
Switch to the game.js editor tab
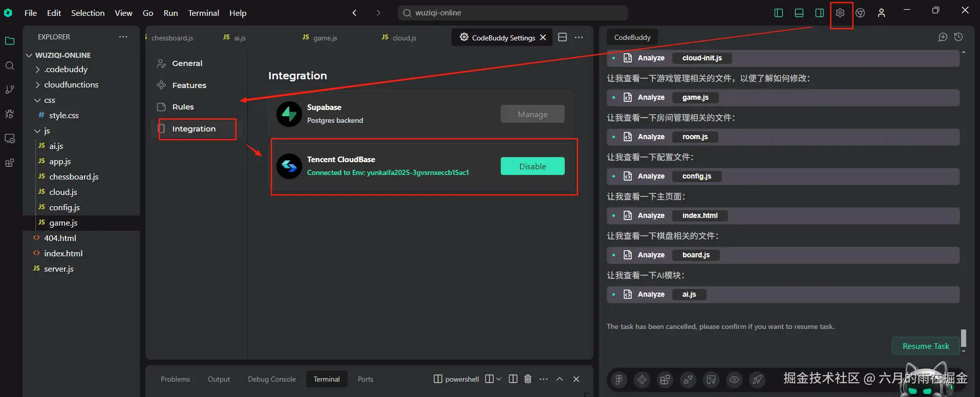[325, 37]
